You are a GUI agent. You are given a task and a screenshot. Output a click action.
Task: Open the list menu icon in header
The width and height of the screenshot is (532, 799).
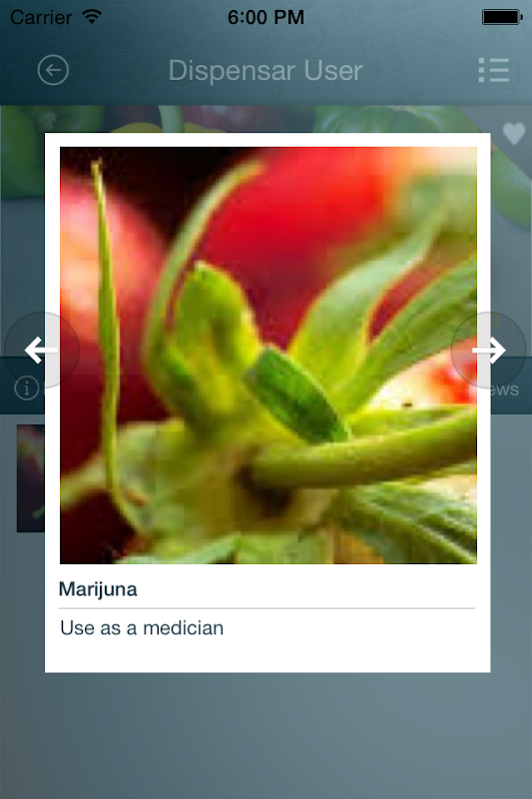[493, 70]
